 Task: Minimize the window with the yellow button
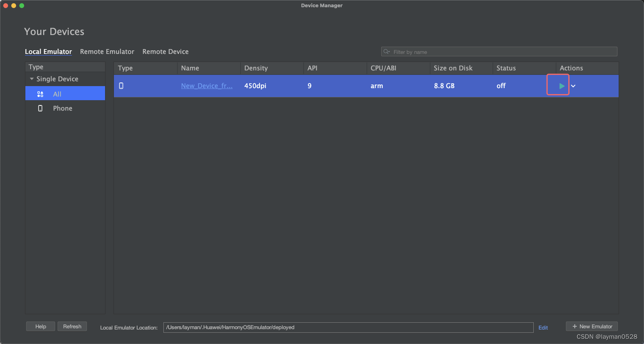pos(14,6)
